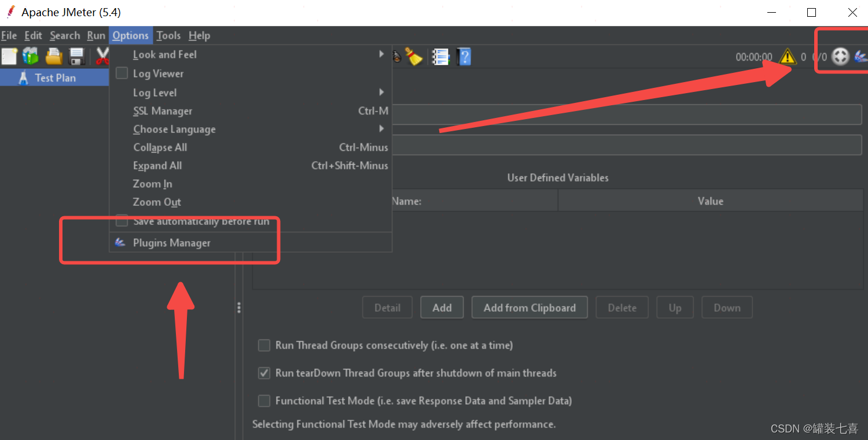Click the Delete button
Image resolution: width=868 pixels, height=440 pixels.
(x=622, y=308)
